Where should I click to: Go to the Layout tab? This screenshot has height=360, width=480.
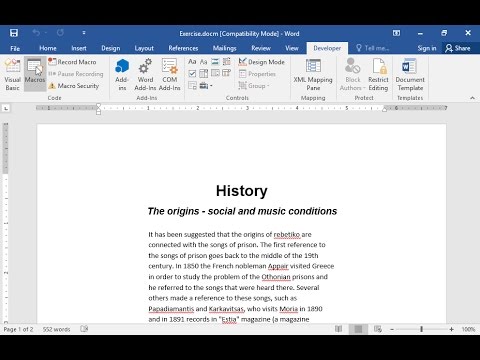click(144, 48)
